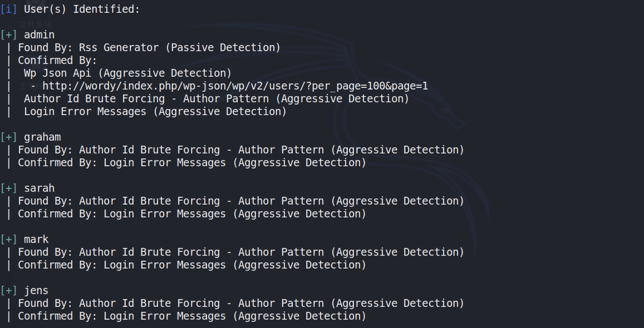Screen dimensions: 644x328
Task: Click the [i] marker beside User(s) Identified
Action: coord(9,9)
